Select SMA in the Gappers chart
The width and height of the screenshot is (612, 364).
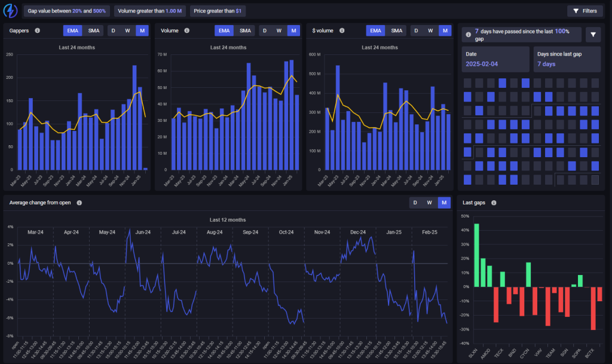pos(94,30)
